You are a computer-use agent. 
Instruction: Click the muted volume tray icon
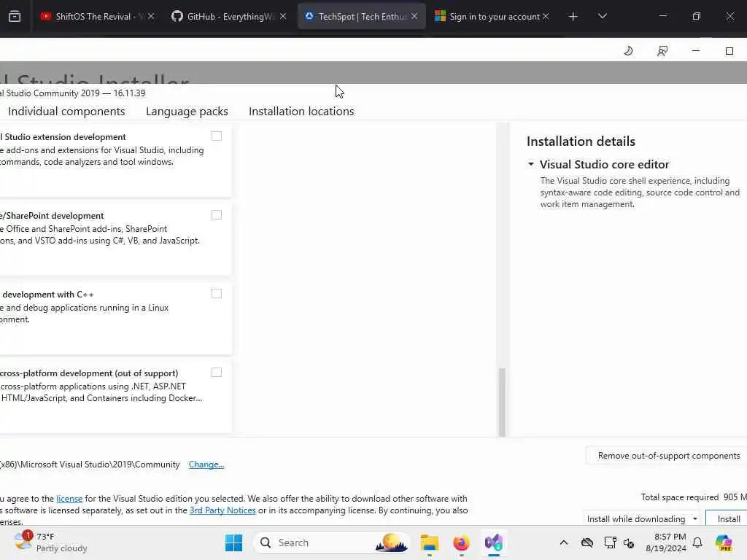[x=628, y=542]
